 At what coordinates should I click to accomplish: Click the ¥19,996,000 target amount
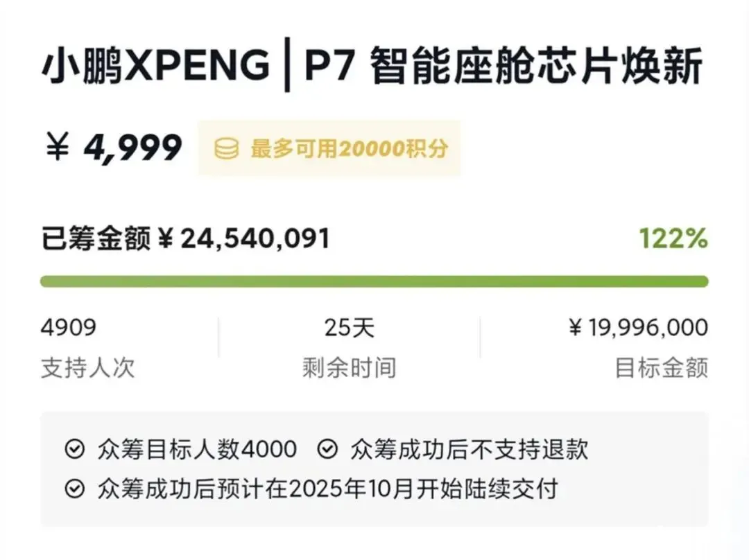[x=638, y=328]
